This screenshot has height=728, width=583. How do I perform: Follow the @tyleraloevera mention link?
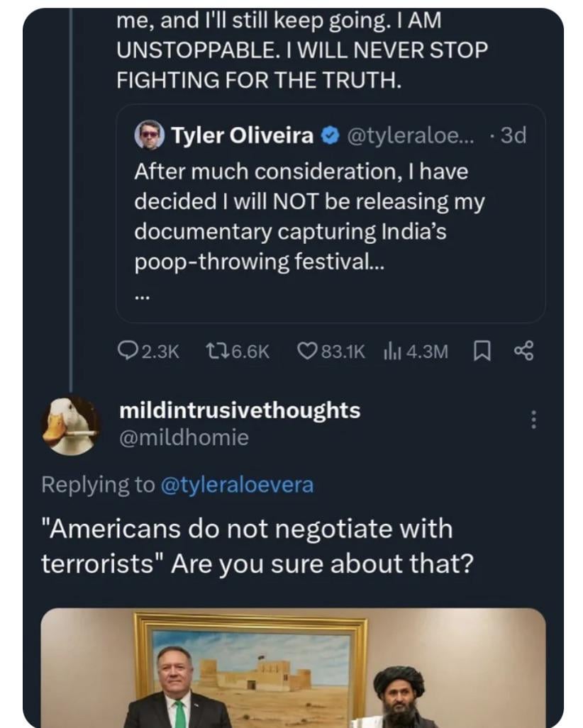(x=237, y=484)
